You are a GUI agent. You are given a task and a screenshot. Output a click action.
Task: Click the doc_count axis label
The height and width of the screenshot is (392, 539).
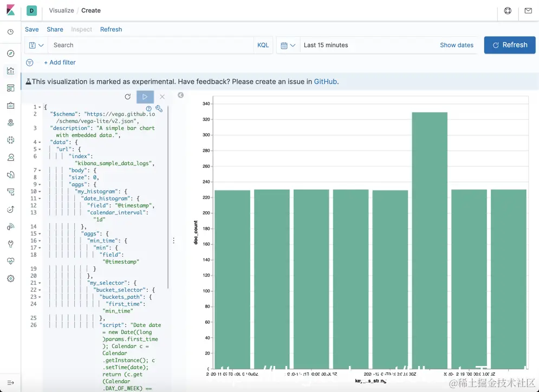point(196,233)
